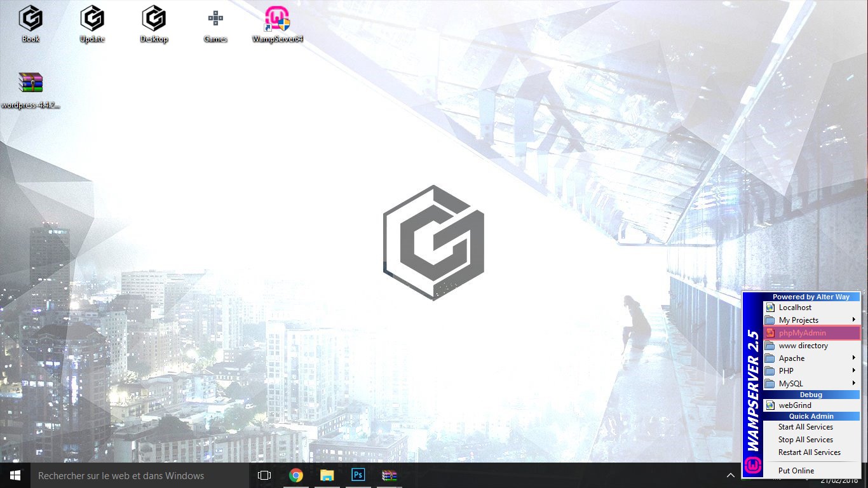Image resolution: width=868 pixels, height=488 pixels.
Task: Open the Desktop shortcut icon
Action: click(154, 23)
